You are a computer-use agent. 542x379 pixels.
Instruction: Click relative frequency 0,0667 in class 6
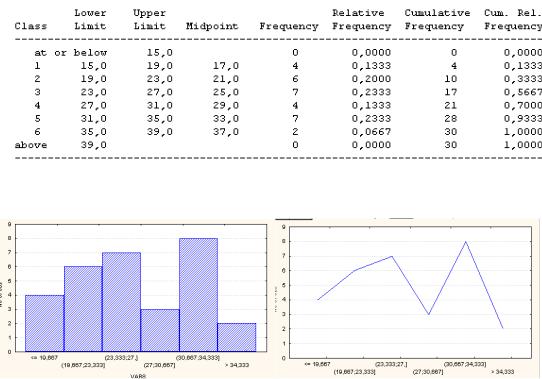[372, 132]
